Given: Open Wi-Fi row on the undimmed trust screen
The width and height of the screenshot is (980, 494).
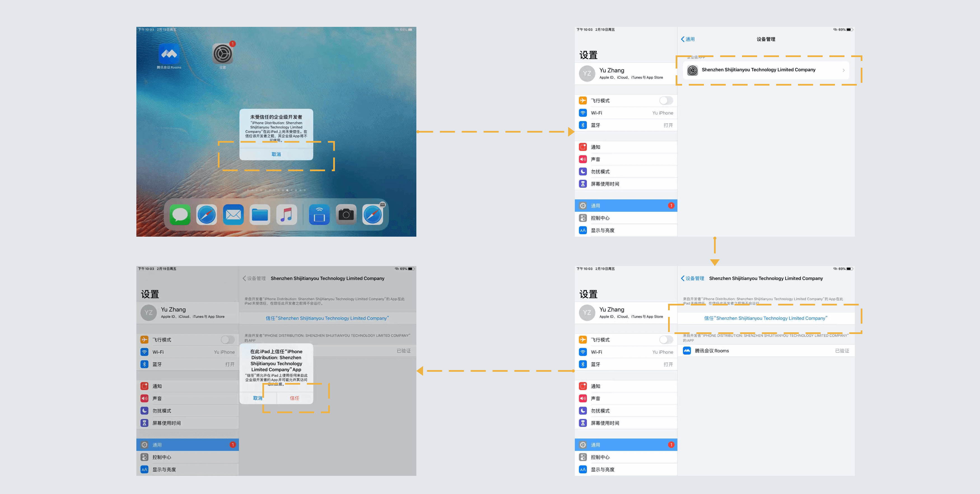Looking at the screenshot, I should pyautogui.click(x=626, y=352).
